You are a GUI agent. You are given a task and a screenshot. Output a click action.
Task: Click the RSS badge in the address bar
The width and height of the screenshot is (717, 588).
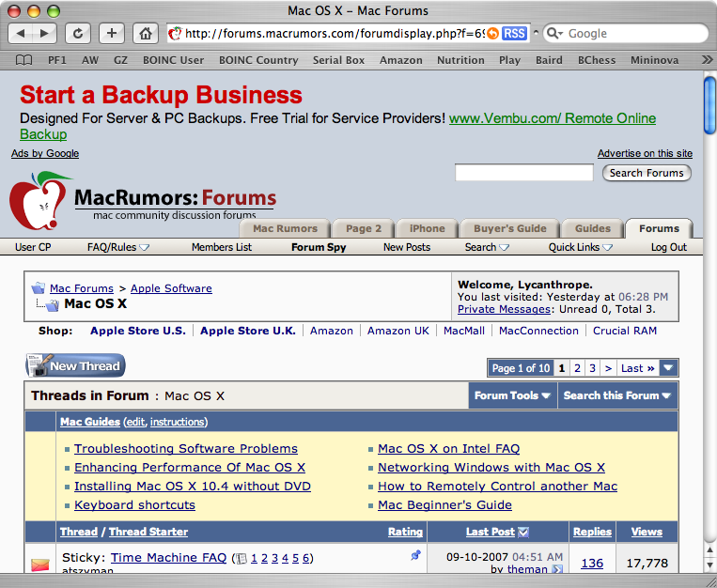(514, 34)
